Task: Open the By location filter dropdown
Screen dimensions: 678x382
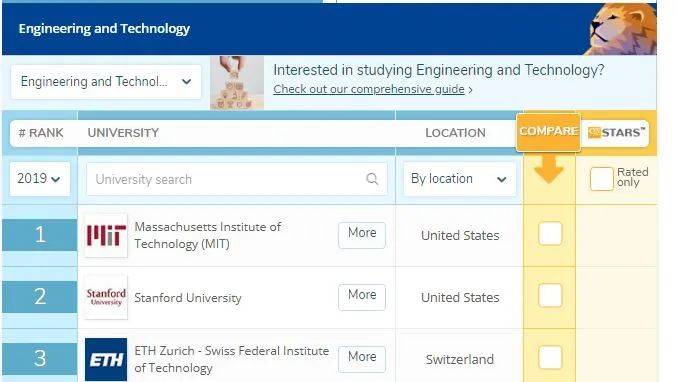Action: [460, 179]
